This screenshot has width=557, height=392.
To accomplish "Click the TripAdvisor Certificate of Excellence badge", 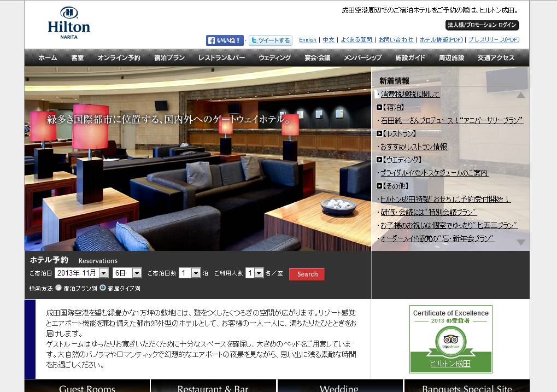I will click(451, 339).
